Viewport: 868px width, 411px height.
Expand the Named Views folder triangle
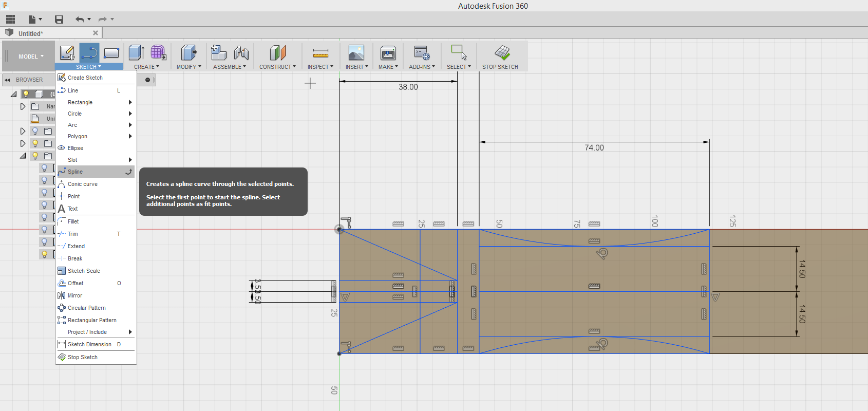pos(23,106)
